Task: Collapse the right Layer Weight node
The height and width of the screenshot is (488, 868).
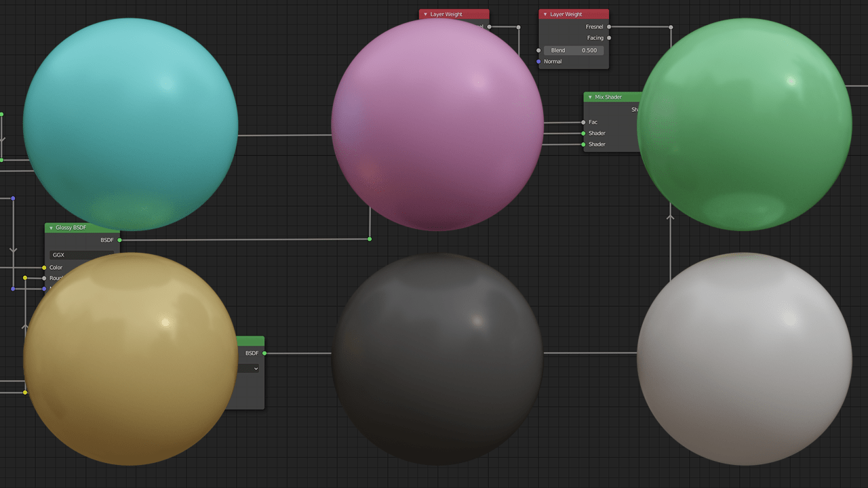Action: click(x=547, y=14)
